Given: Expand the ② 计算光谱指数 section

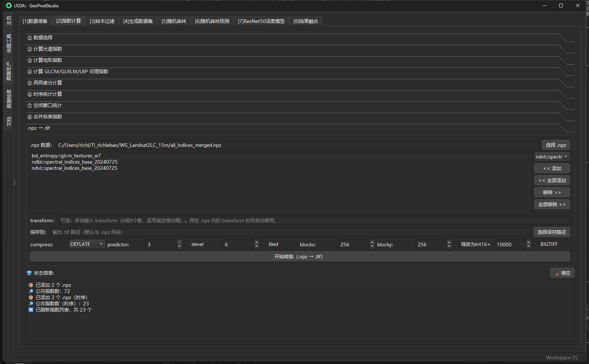Looking at the screenshot, I should coord(48,49).
